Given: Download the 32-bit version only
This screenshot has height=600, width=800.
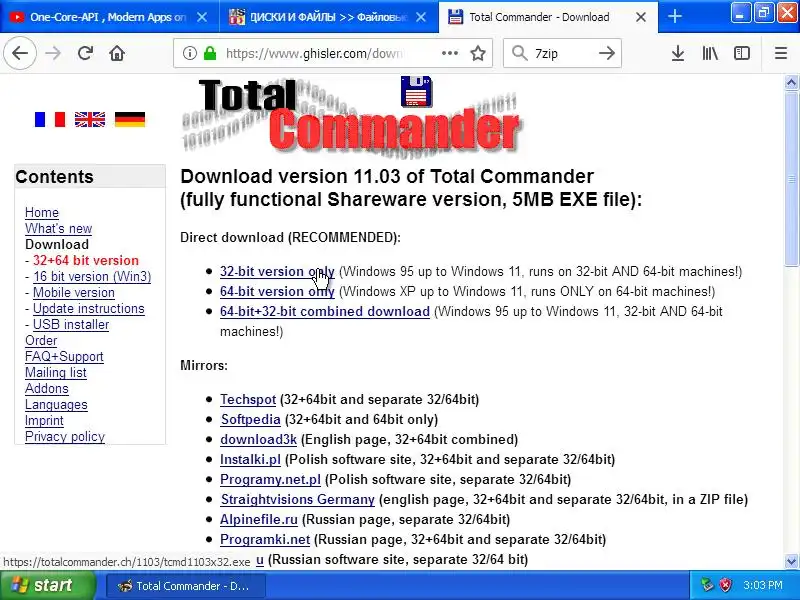Looking at the screenshot, I should coord(277,271).
